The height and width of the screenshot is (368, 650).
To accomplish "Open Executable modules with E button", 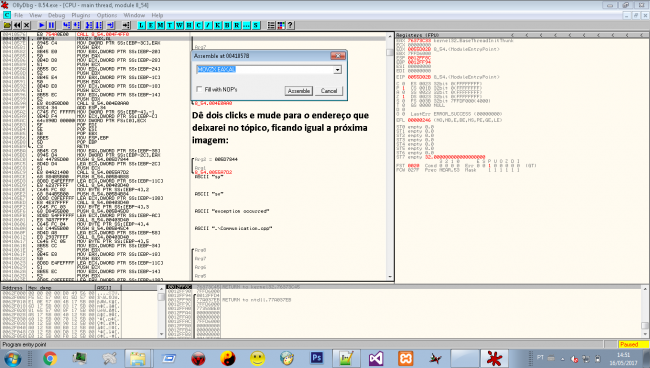I will [151, 25].
